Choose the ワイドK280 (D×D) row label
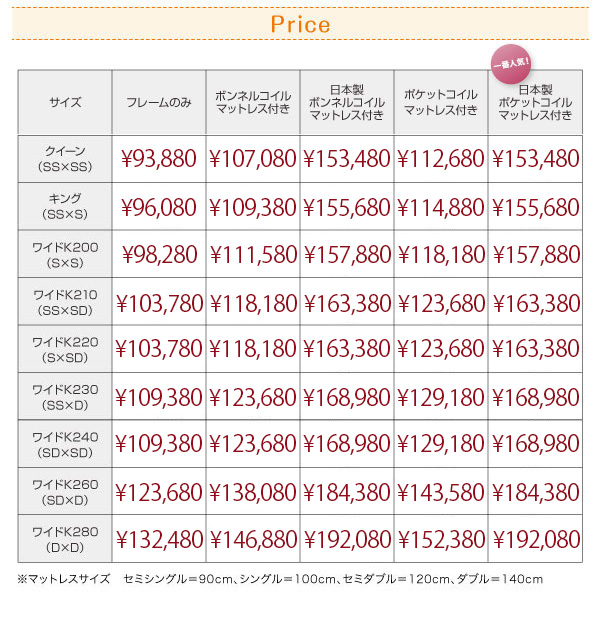Viewport: 600px width, 618px height. point(65,539)
